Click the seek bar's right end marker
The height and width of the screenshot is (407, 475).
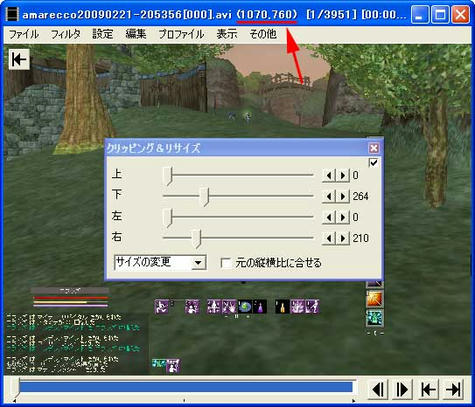353,400
